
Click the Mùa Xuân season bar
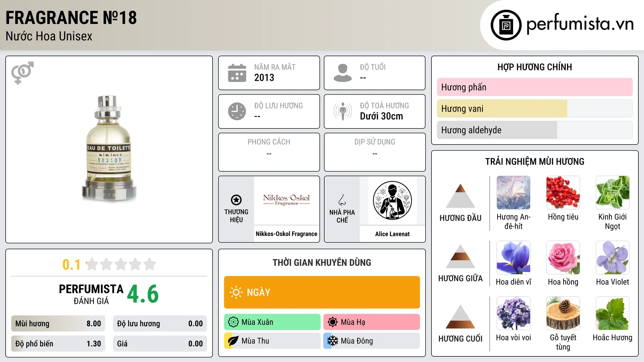pos(272,322)
